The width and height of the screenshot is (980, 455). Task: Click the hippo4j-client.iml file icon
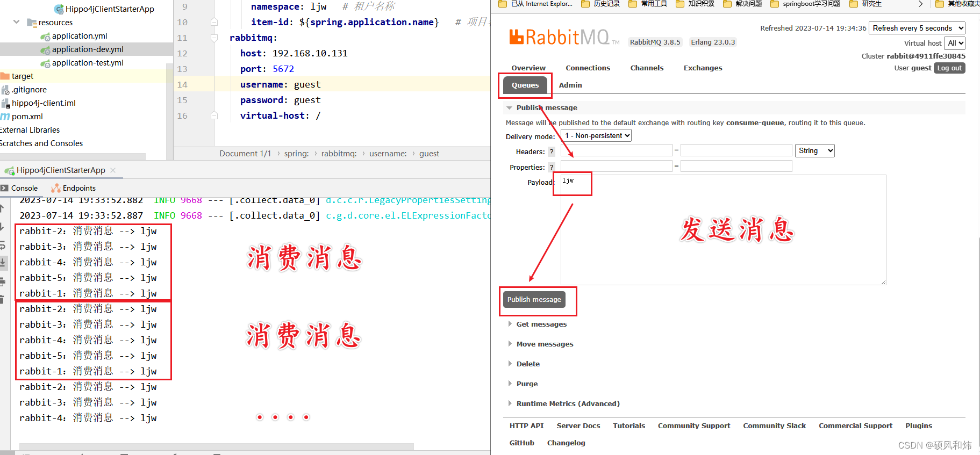5,103
